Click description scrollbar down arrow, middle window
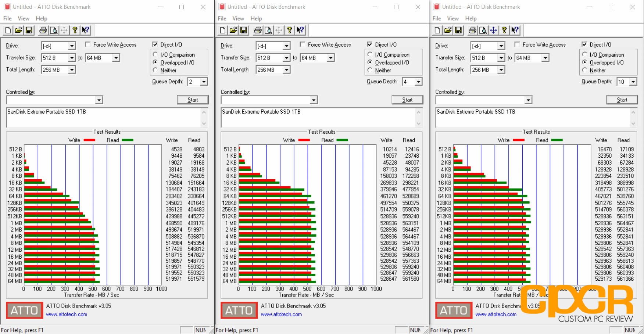The width and height of the screenshot is (644, 334). pyautogui.click(x=419, y=124)
